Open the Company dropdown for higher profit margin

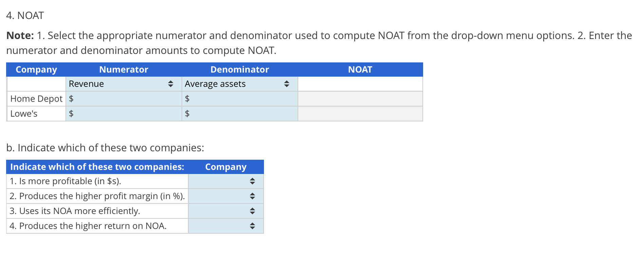225,196
